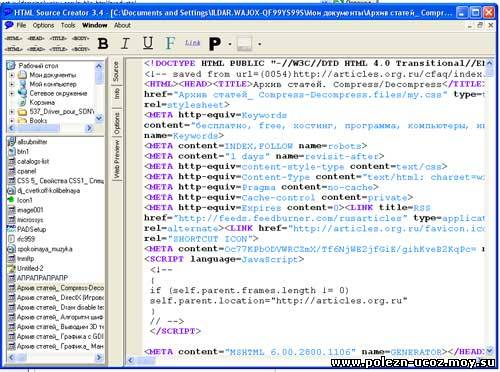Image resolution: width=500 pixels, height=372 pixels.
Task: Click the Корзина recycle bin icon
Action: click(x=23, y=102)
